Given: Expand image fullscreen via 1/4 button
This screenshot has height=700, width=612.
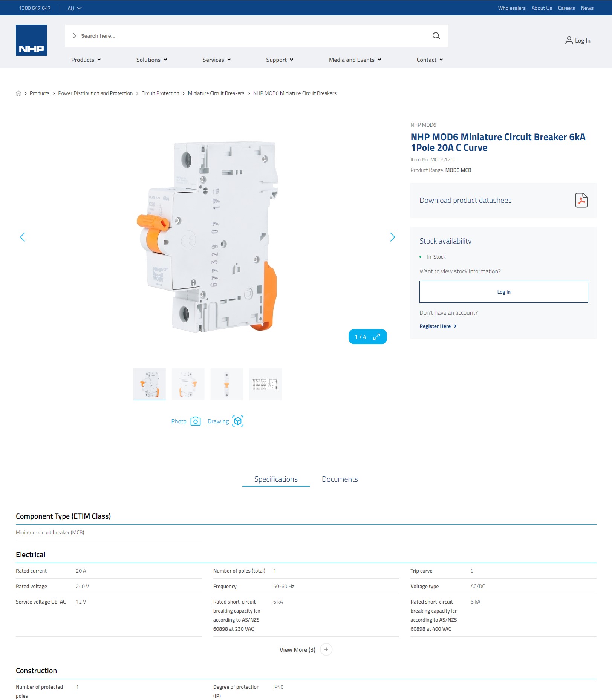Looking at the screenshot, I should 367,337.
